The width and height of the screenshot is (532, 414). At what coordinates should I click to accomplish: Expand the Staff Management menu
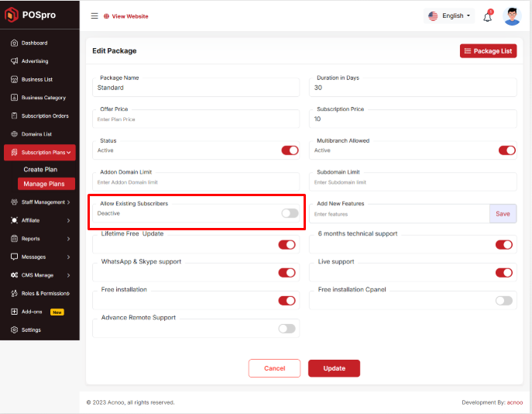39,202
